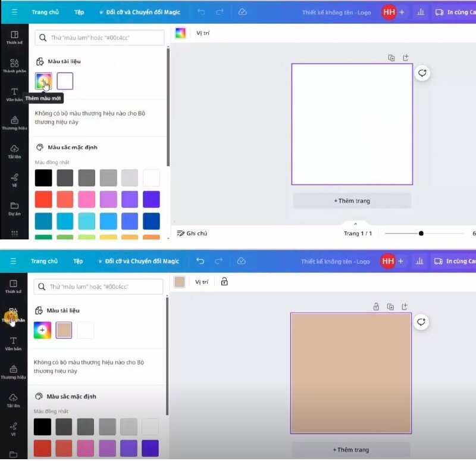
Task: Expand the page list chevron above the notes bar
Action: (x=356, y=223)
